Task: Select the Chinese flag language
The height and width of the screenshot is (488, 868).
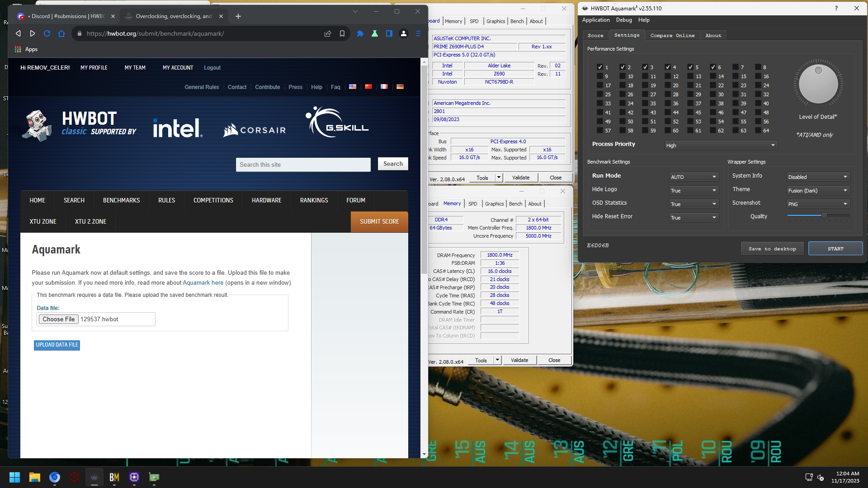Action: tap(368, 87)
